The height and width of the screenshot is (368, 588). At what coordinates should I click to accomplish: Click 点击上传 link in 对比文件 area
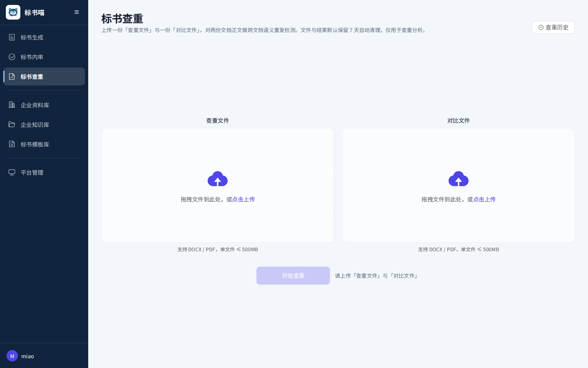(484, 199)
